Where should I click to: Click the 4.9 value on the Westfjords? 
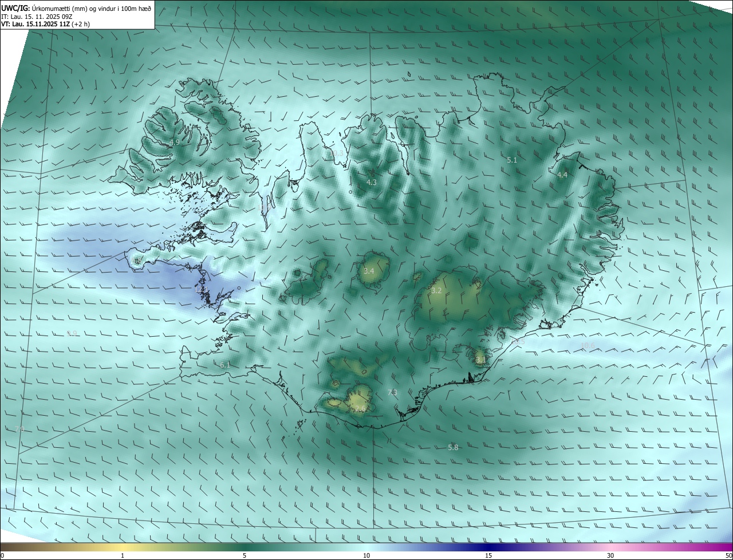[x=175, y=142]
